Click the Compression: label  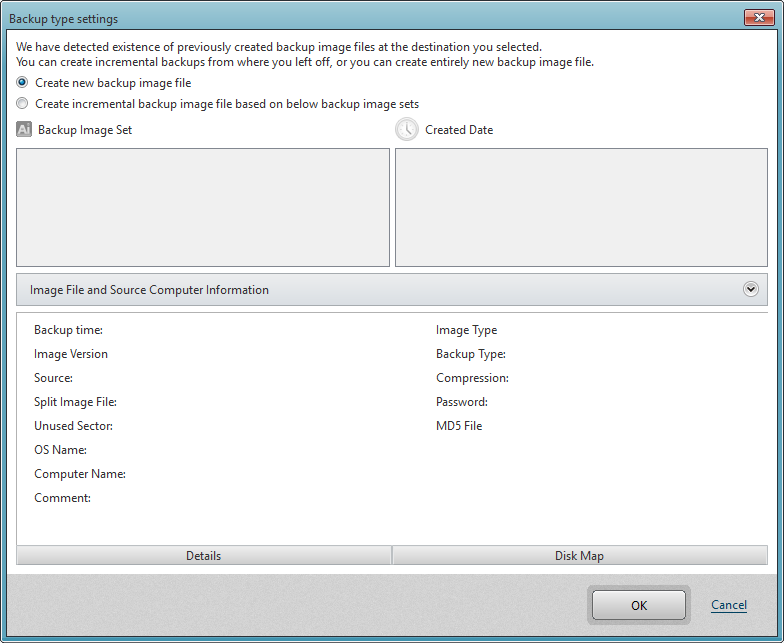point(472,378)
